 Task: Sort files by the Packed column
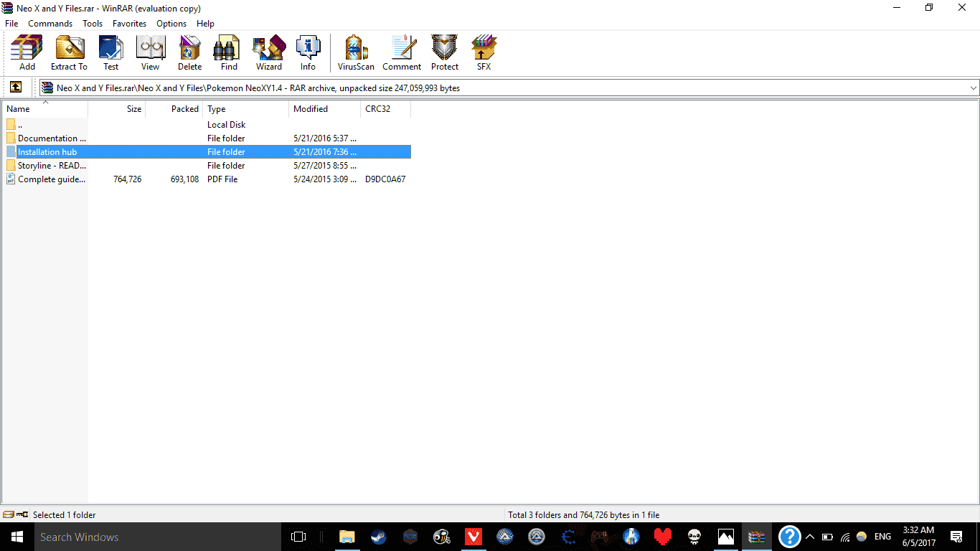click(x=174, y=109)
